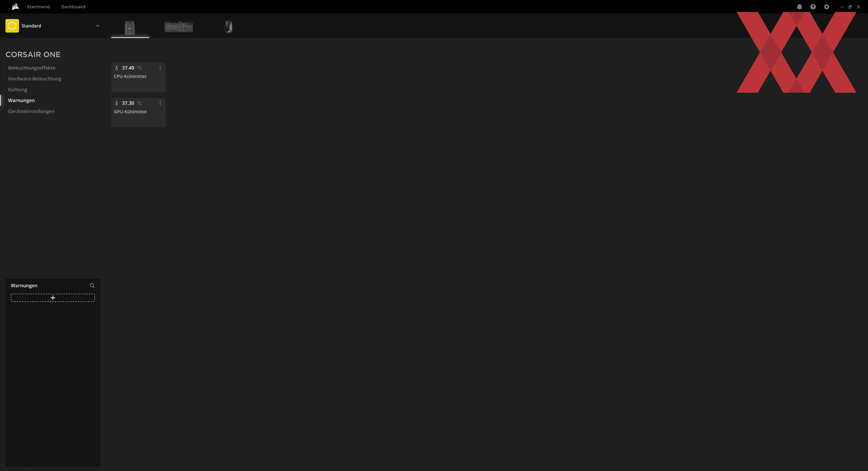Go to Hardware-Beleuchtung section
Image resolution: width=868 pixels, height=471 pixels.
tap(34, 79)
